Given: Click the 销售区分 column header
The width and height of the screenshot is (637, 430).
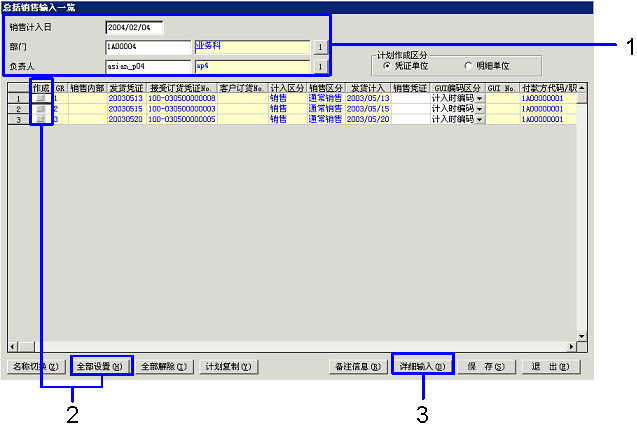Looking at the screenshot, I should pyautogui.click(x=326, y=88).
